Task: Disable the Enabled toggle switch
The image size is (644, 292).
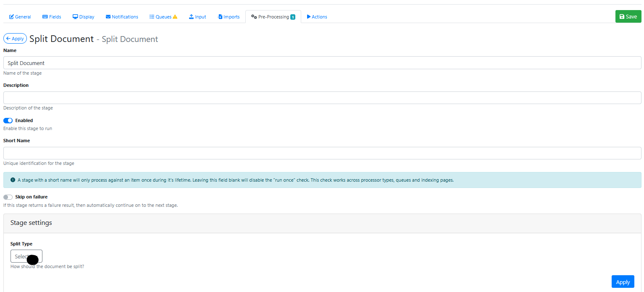Action: point(8,120)
